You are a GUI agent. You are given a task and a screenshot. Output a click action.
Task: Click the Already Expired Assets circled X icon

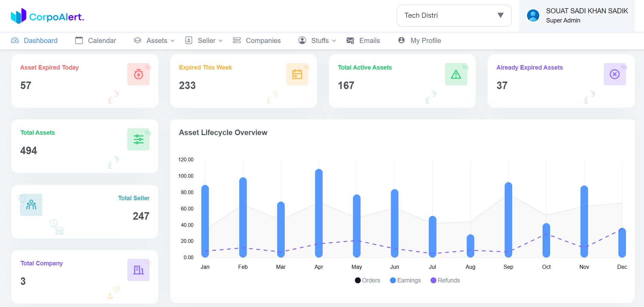point(615,74)
